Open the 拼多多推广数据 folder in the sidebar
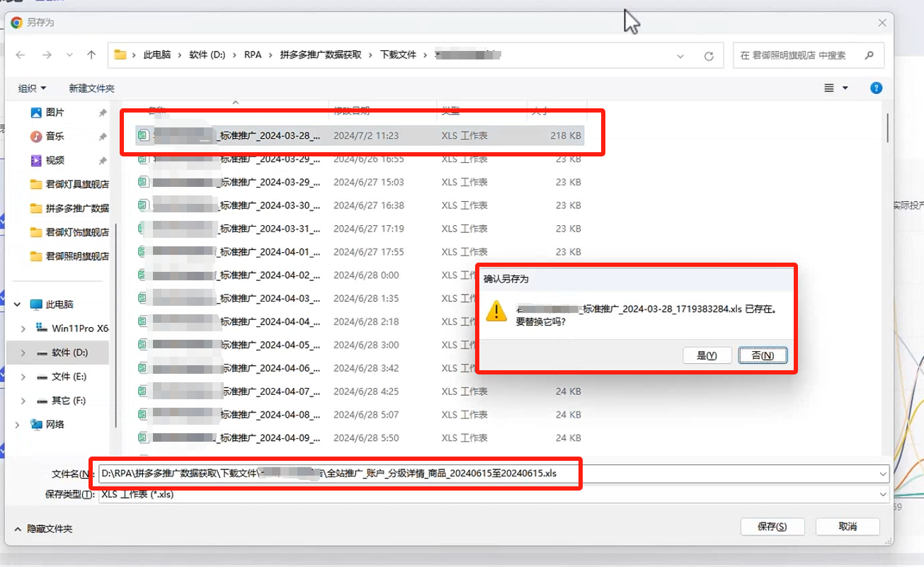 coord(69,208)
